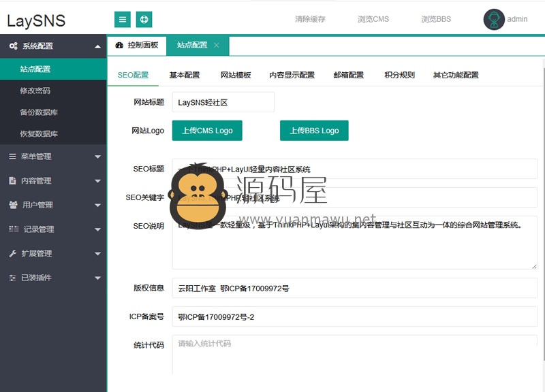Click the dashboard icon on 控制面板 tab
Image resolution: width=545 pixels, height=392 pixels.
coord(119,45)
